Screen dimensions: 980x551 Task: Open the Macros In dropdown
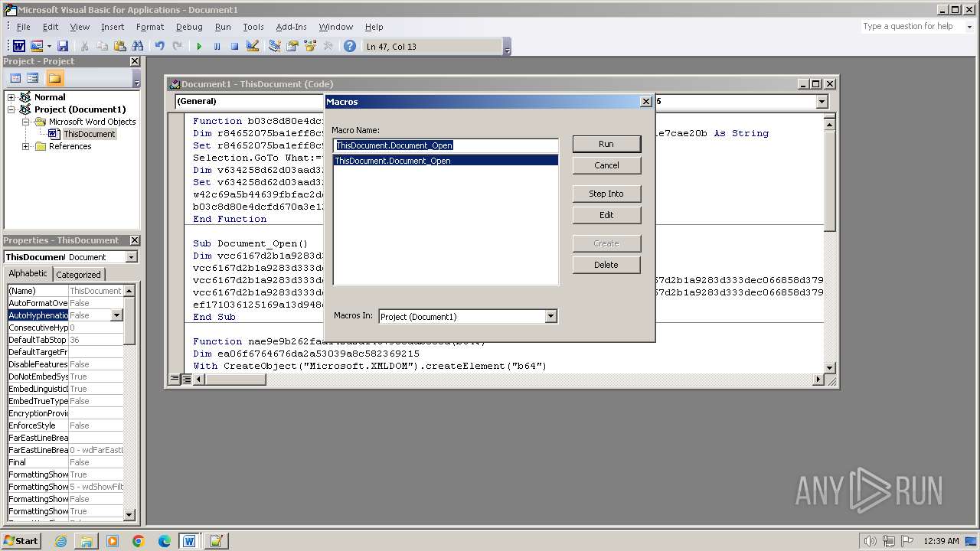(x=550, y=316)
